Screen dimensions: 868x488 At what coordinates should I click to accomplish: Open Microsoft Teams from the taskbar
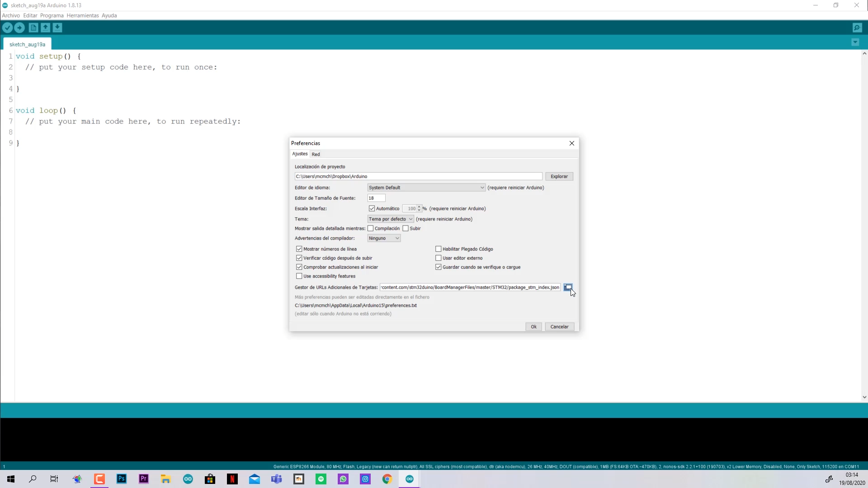click(x=277, y=479)
